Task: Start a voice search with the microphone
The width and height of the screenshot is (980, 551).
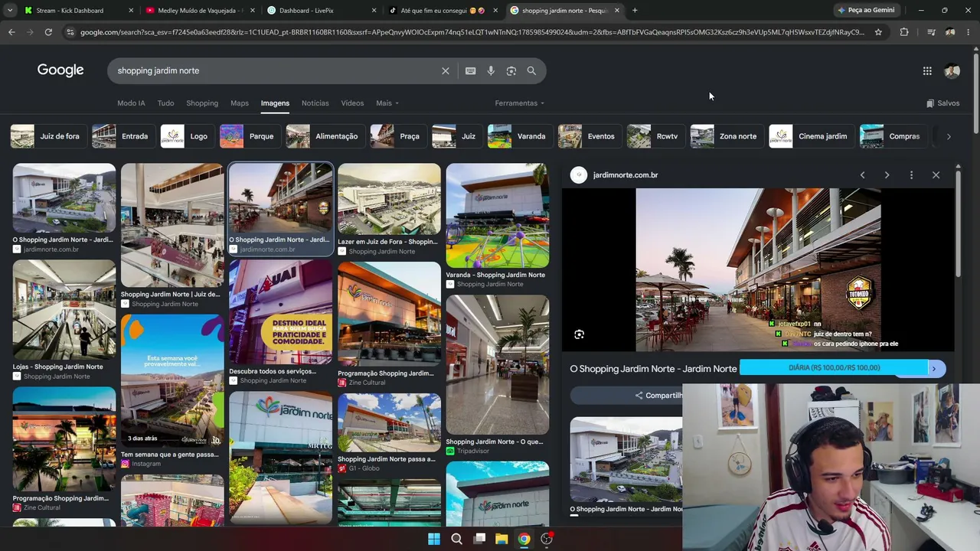Action: [x=491, y=70]
